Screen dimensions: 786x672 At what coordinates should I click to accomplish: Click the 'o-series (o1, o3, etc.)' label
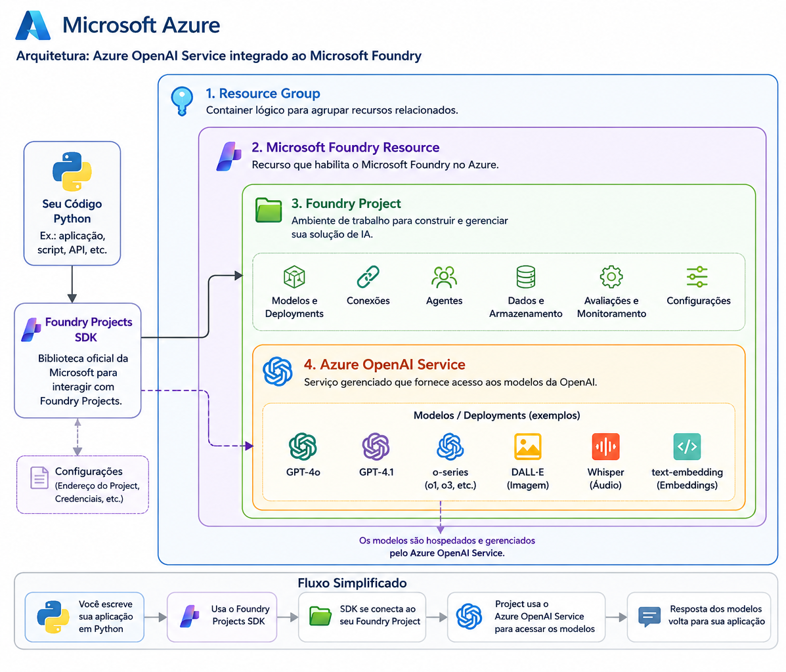coord(450,478)
